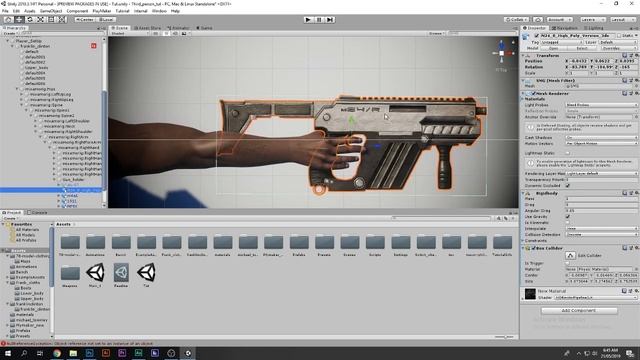640x360 pixels.
Task: Click the Play button
Action: click(x=308, y=19)
